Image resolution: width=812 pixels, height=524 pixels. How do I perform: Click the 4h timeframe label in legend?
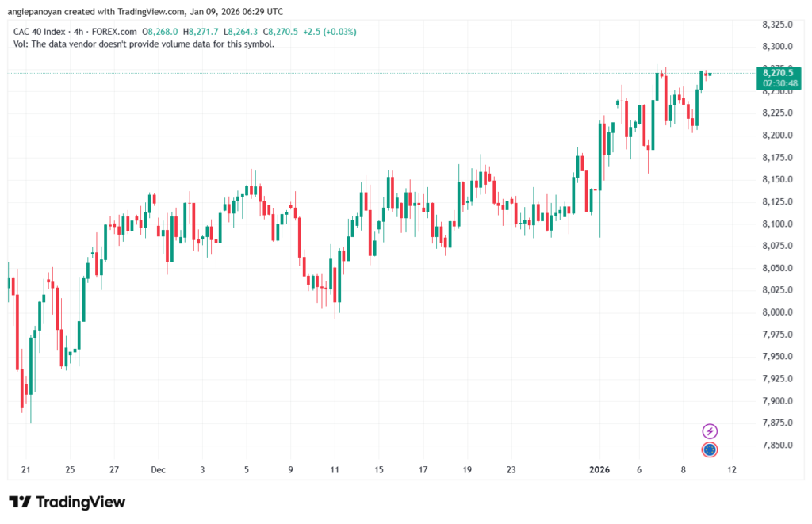click(83, 32)
